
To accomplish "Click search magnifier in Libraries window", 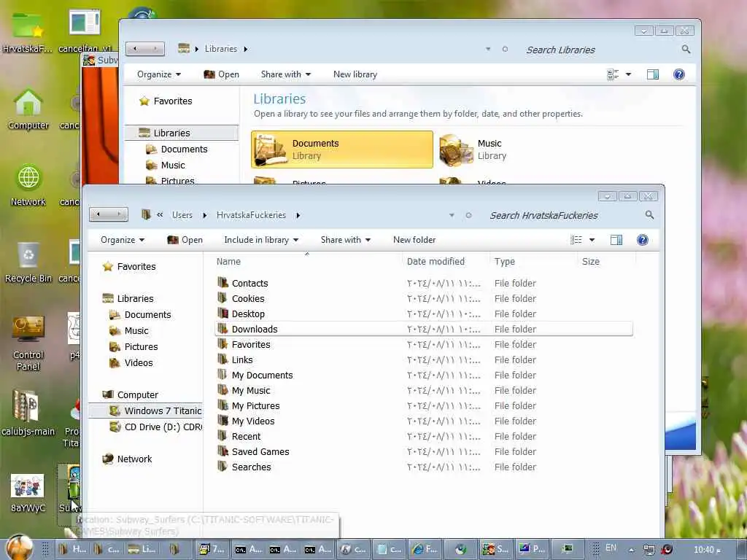I will tap(686, 49).
